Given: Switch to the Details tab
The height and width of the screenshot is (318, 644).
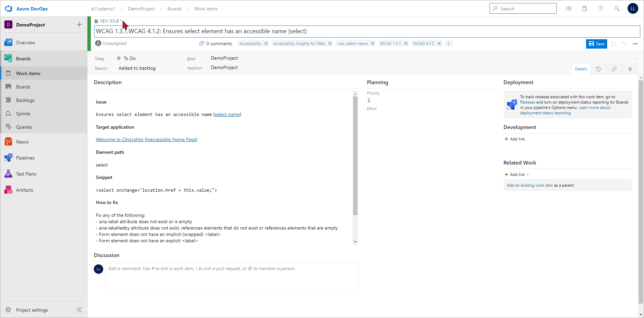Looking at the screenshot, I should 581,69.
